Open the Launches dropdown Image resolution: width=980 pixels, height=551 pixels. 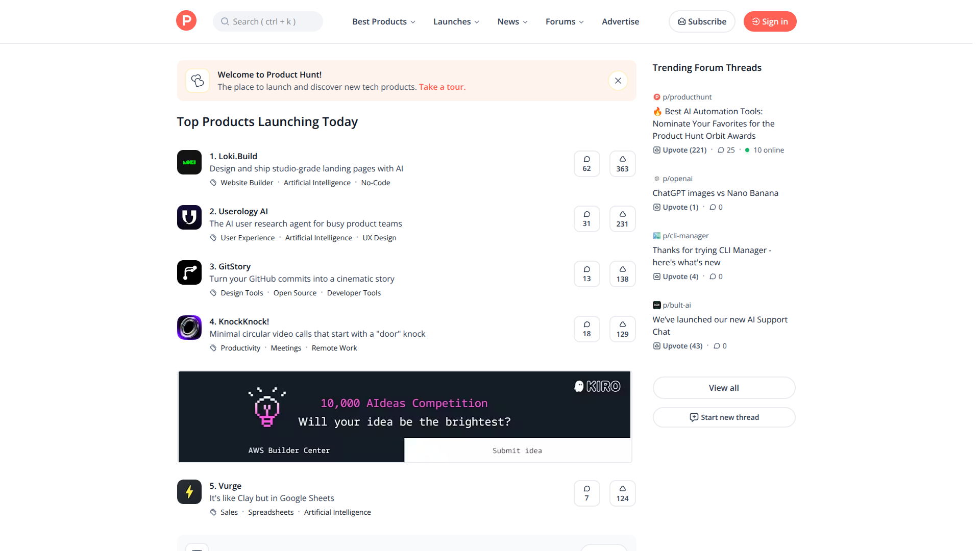click(x=456, y=21)
